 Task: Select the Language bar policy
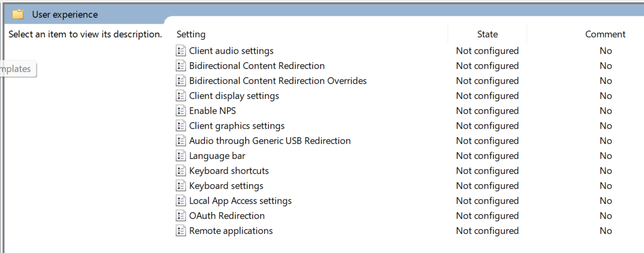pos(217,156)
